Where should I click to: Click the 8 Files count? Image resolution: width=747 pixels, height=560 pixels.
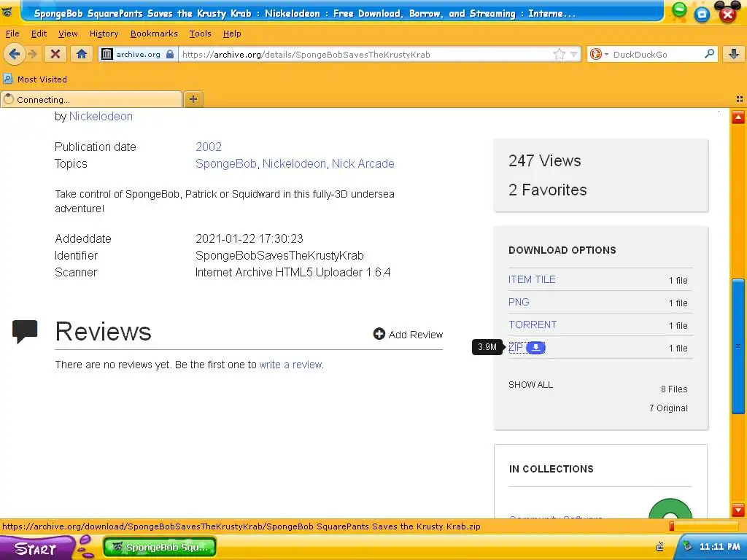[674, 389]
